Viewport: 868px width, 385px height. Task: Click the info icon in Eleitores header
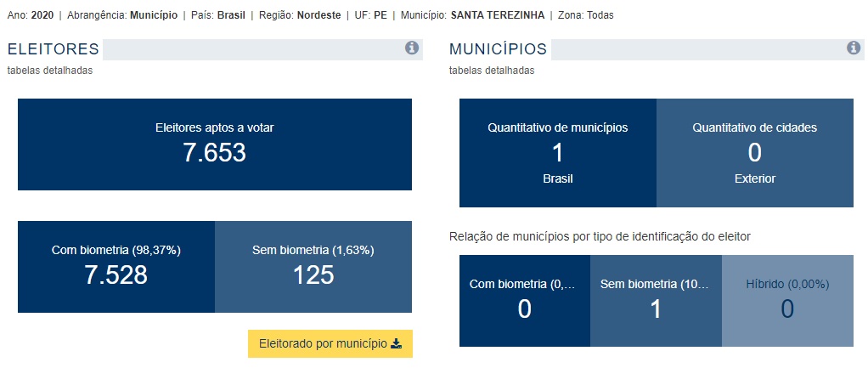tap(411, 48)
